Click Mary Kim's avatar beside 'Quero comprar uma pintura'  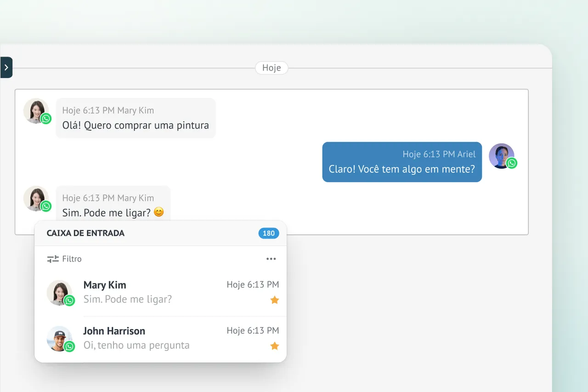click(36, 111)
